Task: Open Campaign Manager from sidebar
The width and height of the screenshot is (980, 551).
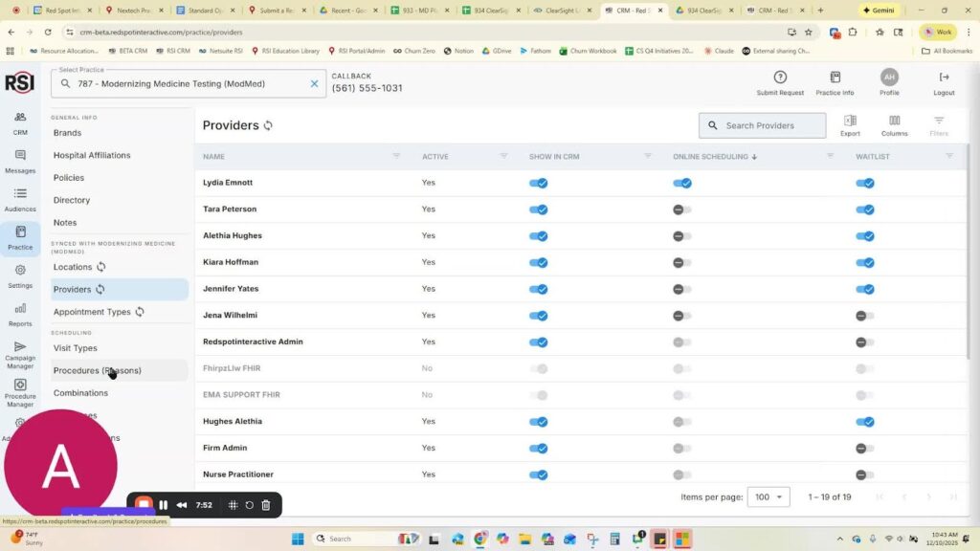Action: point(20,347)
